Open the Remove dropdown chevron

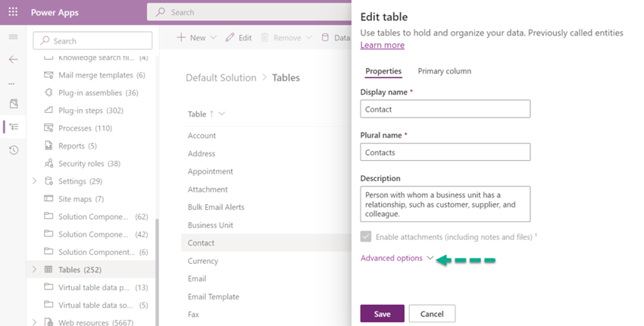pyautogui.click(x=309, y=37)
